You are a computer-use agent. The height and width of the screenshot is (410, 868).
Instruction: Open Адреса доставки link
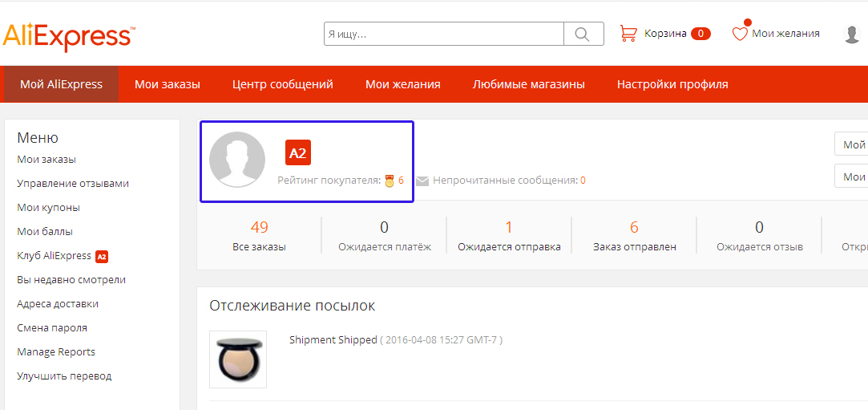point(59,303)
